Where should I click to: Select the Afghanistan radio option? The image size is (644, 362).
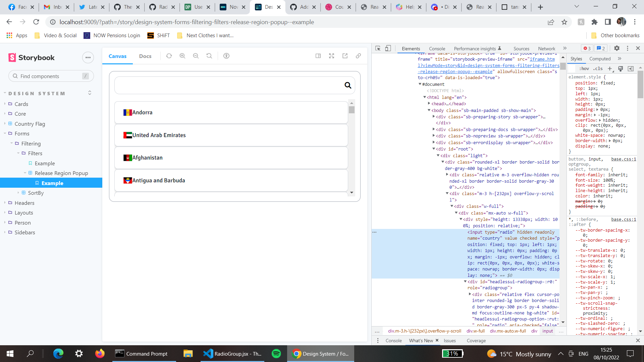(x=231, y=158)
